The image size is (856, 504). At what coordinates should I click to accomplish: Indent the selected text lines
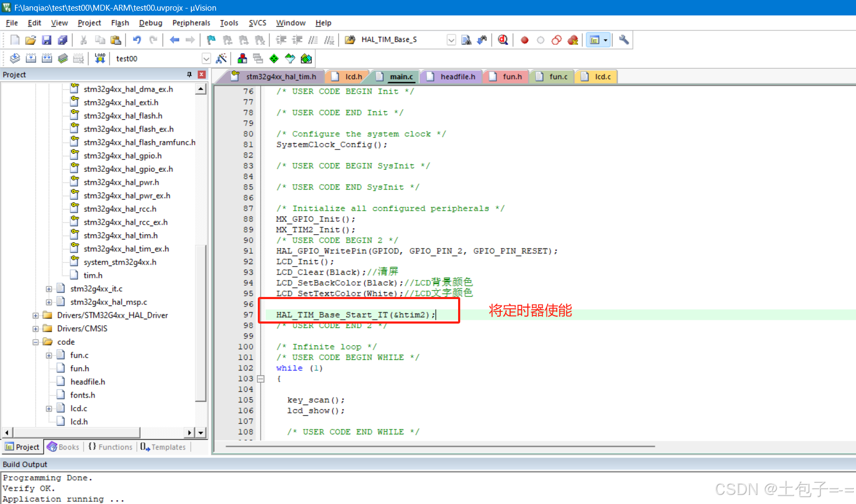click(x=281, y=40)
